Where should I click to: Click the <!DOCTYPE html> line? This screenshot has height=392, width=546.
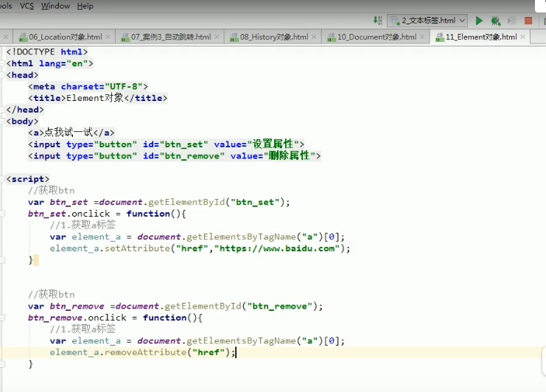pos(47,52)
